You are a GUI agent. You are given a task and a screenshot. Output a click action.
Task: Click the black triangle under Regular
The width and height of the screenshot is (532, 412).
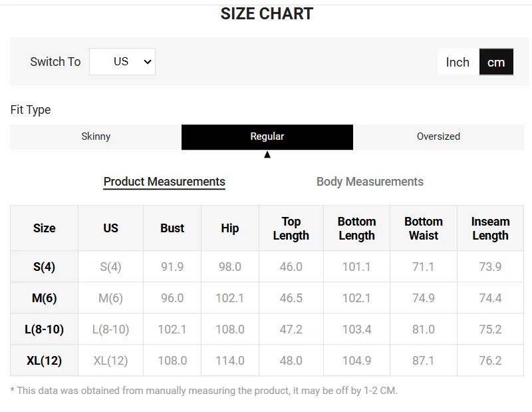[x=267, y=155]
